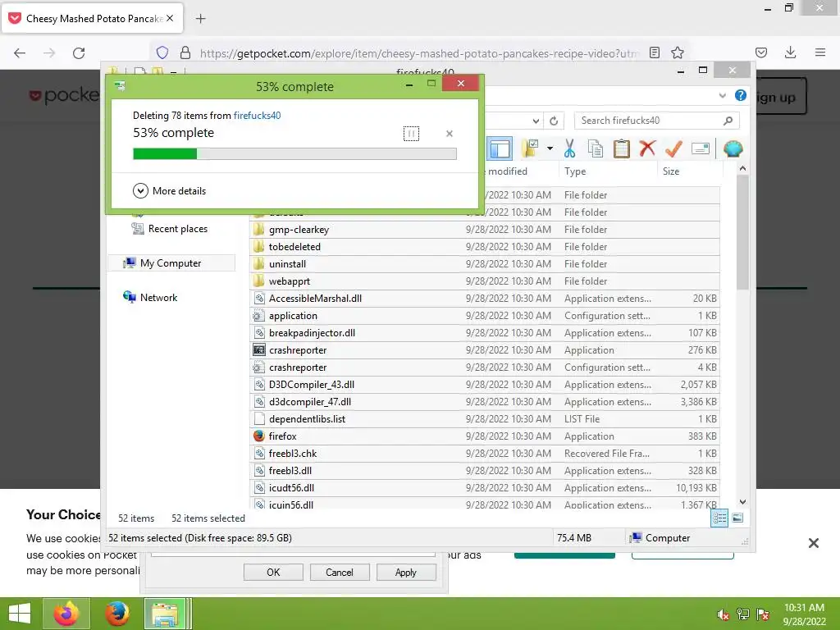
Task: Click the folder options icon in Explorer toolbar
Action: point(530,149)
